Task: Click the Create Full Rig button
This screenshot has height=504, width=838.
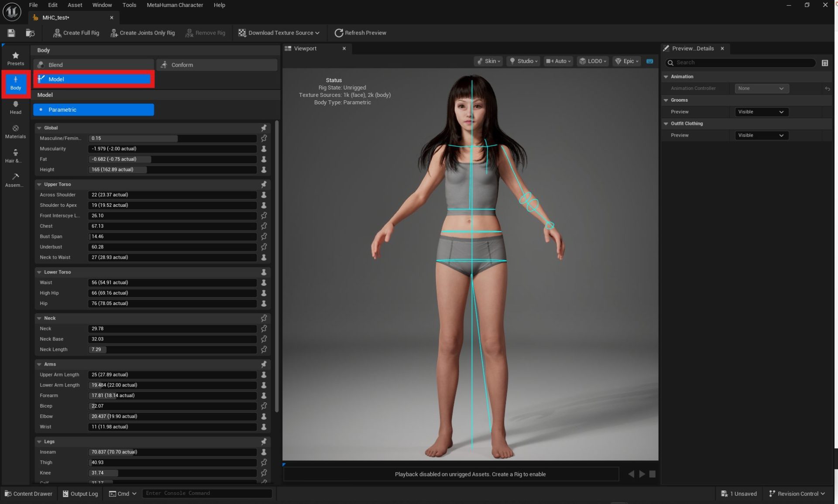Action: pos(76,33)
